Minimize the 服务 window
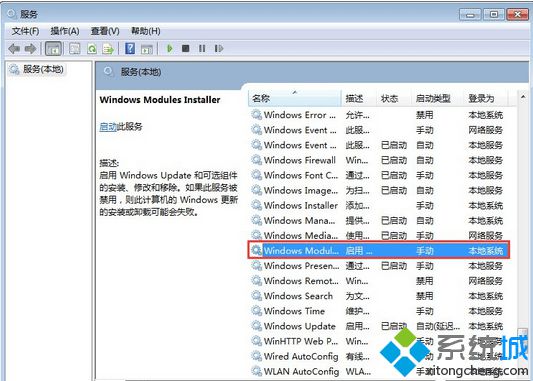The width and height of the screenshot is (533, 381). tap(470, 15)
